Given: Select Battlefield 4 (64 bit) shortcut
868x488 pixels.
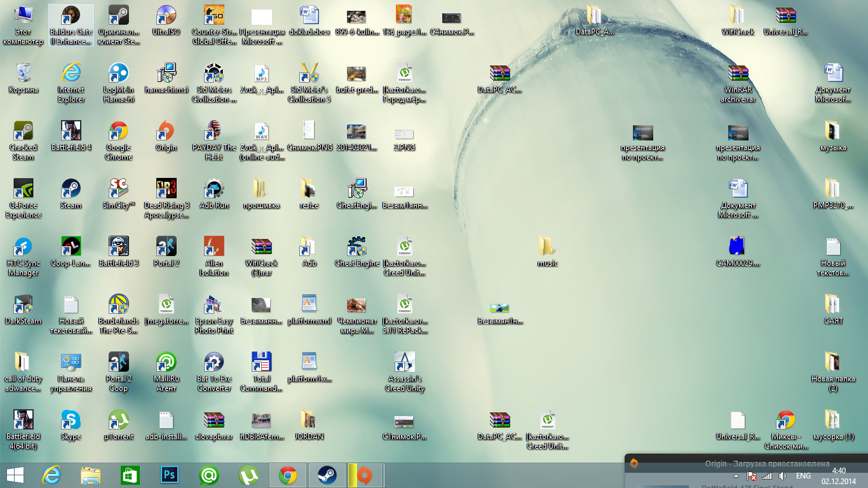Looking at the screenshot, I should 24,430.
